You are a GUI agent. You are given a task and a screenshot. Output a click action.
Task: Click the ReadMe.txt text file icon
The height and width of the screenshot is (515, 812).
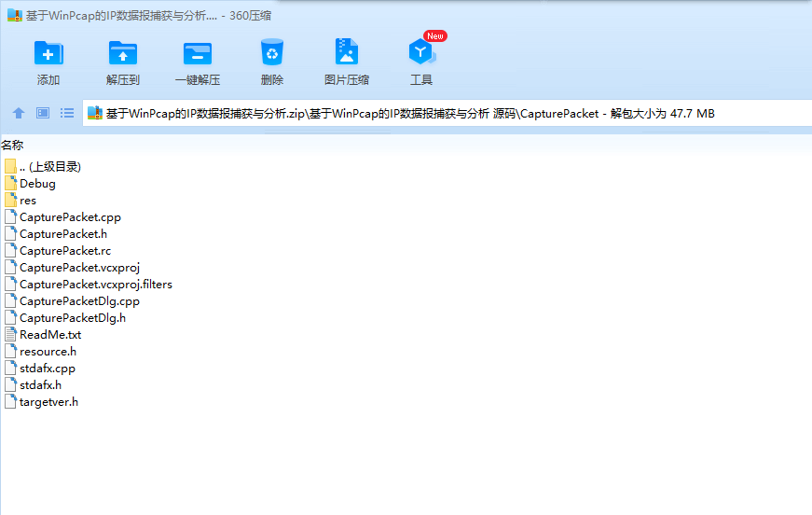[x=10, y=334]
